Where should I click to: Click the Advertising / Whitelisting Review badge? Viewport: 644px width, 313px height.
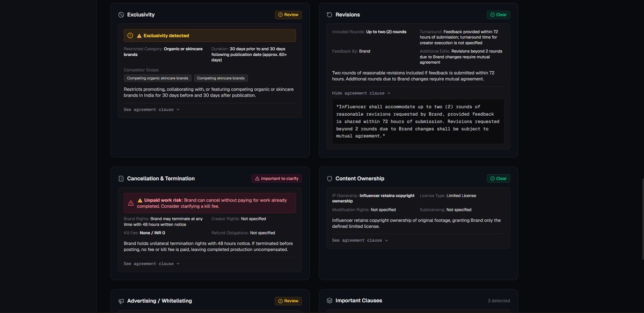(288, 301)
